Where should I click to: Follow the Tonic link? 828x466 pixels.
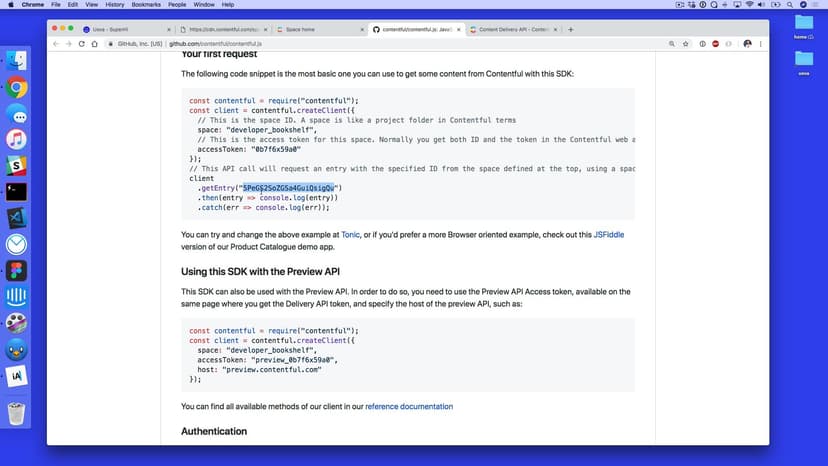(x=350, y=235)
